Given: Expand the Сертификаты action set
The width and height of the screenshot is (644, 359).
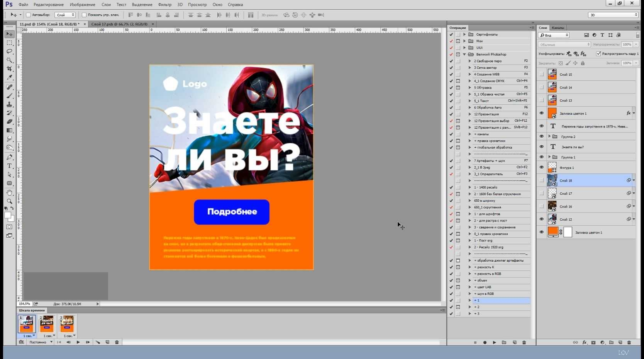Looking at the screenshot, I should [464, 34].
